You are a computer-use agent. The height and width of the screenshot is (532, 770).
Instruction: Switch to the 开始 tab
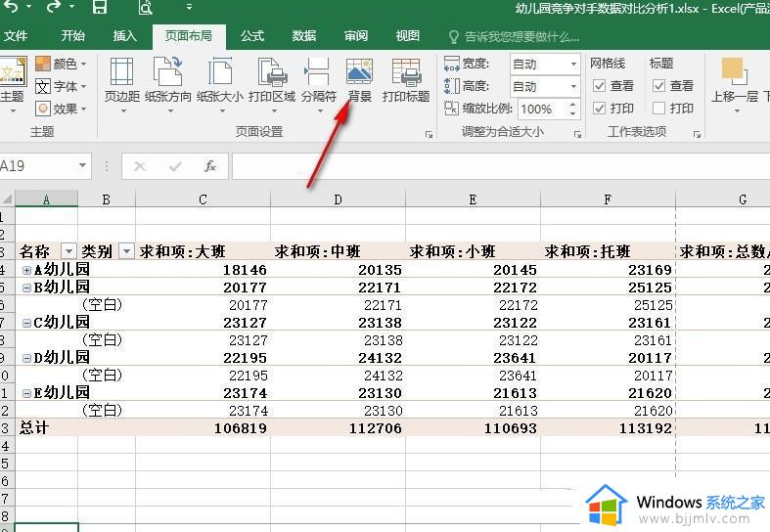tap(72, 36)
